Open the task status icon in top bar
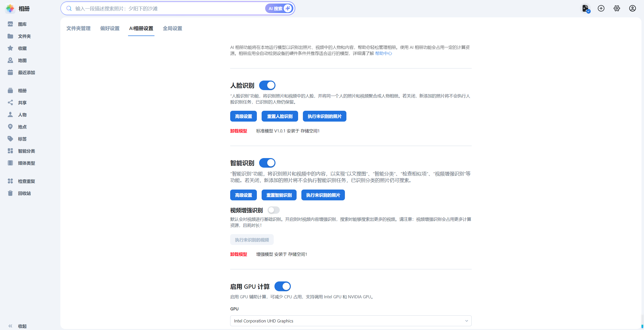The image size is (644, 330). coord(585,9)
